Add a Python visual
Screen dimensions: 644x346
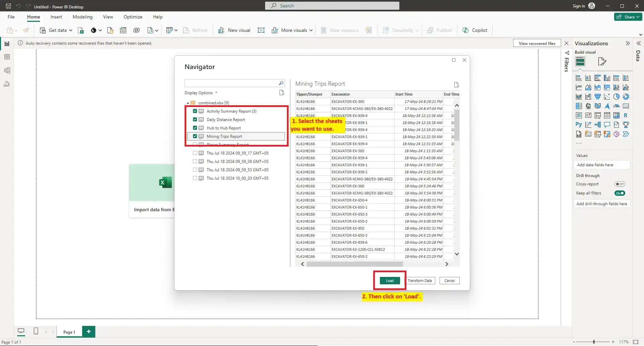(579, 124)
